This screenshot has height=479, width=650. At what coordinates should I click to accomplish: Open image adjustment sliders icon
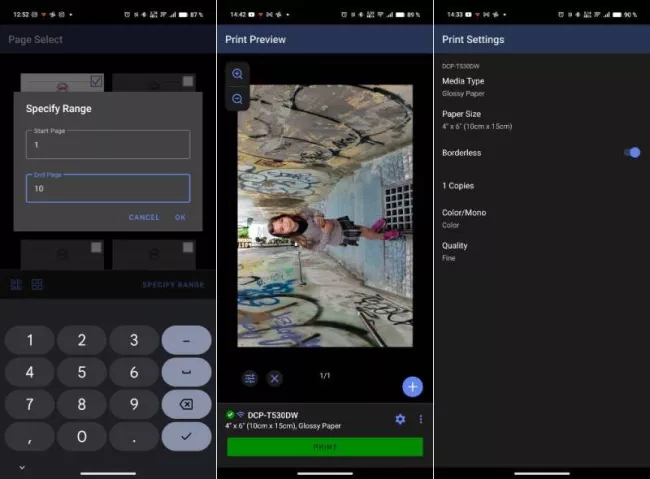click(x=250, y=378)
